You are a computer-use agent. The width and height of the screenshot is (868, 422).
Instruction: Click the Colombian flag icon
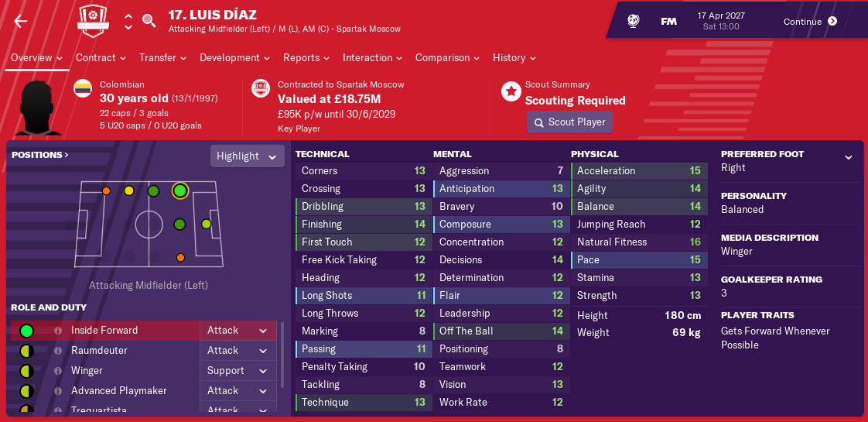[83, 89]
